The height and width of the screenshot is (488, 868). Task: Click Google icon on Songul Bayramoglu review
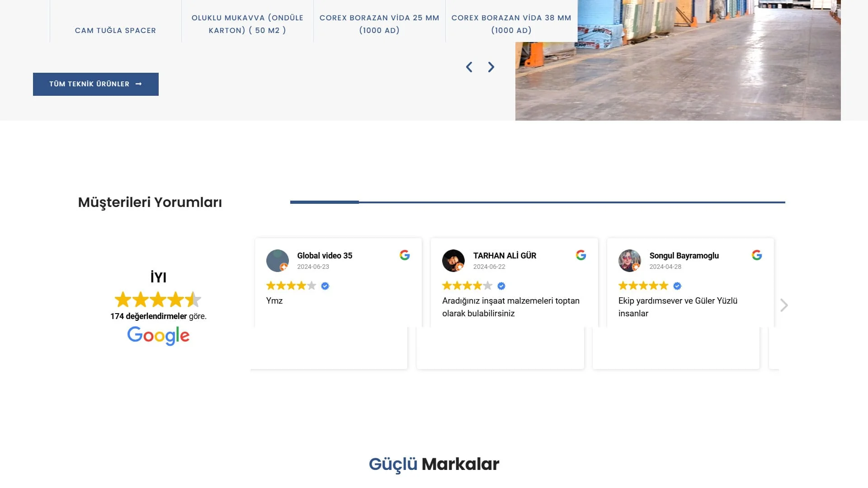tap(757, 255)
